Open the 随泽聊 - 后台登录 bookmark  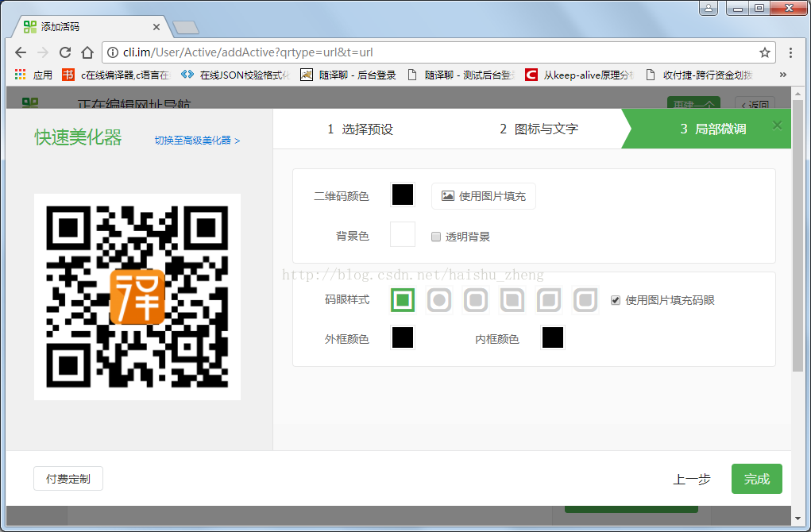[349, 75]
